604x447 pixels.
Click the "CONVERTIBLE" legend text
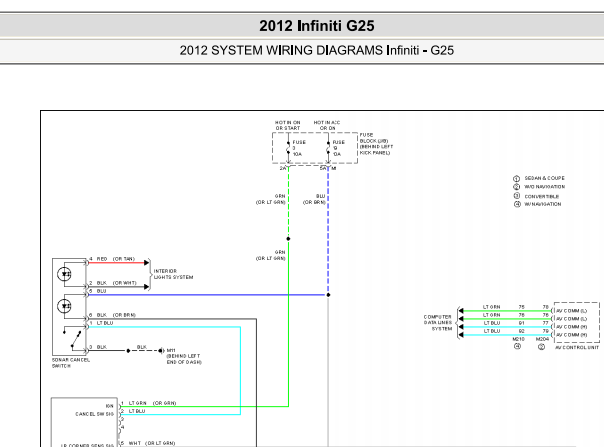coord(542,196)
